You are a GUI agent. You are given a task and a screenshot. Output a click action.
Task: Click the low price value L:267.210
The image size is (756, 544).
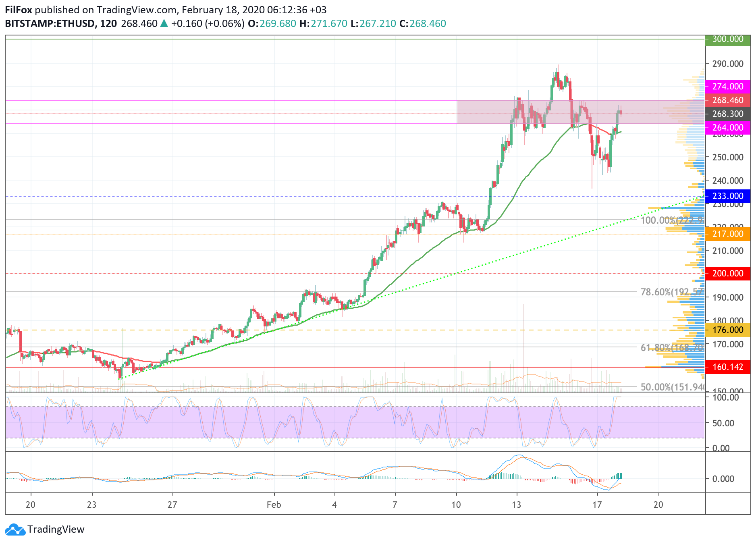(373, 23)
